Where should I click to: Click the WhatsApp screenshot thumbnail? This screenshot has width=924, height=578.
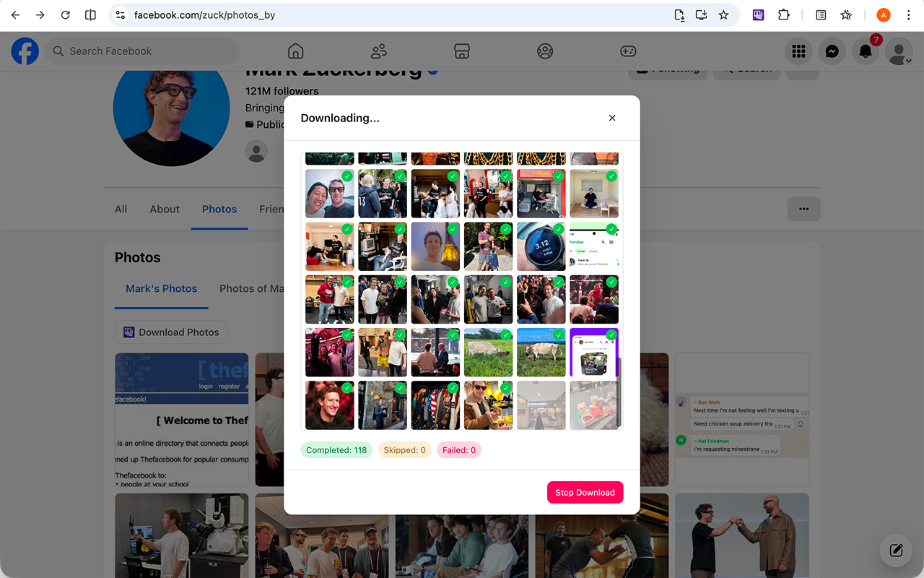click(594, 246)
